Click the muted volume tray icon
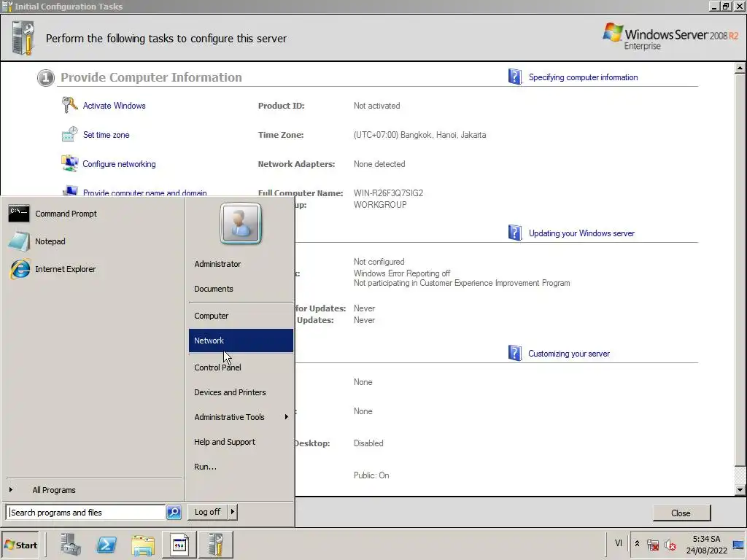The height and width of the screenshot is (560, 747). click(x=670, y=545)
